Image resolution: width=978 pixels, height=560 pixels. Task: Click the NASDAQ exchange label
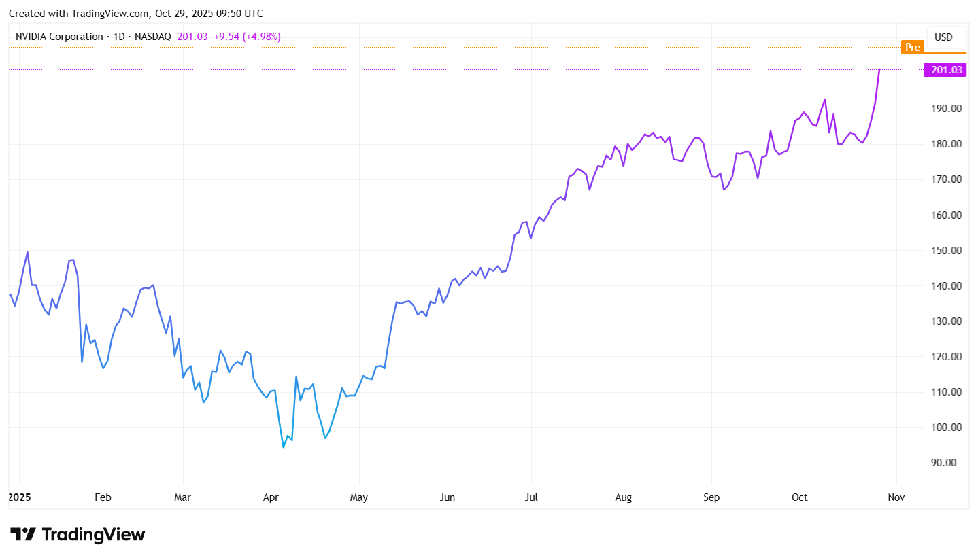click(153, 37)
